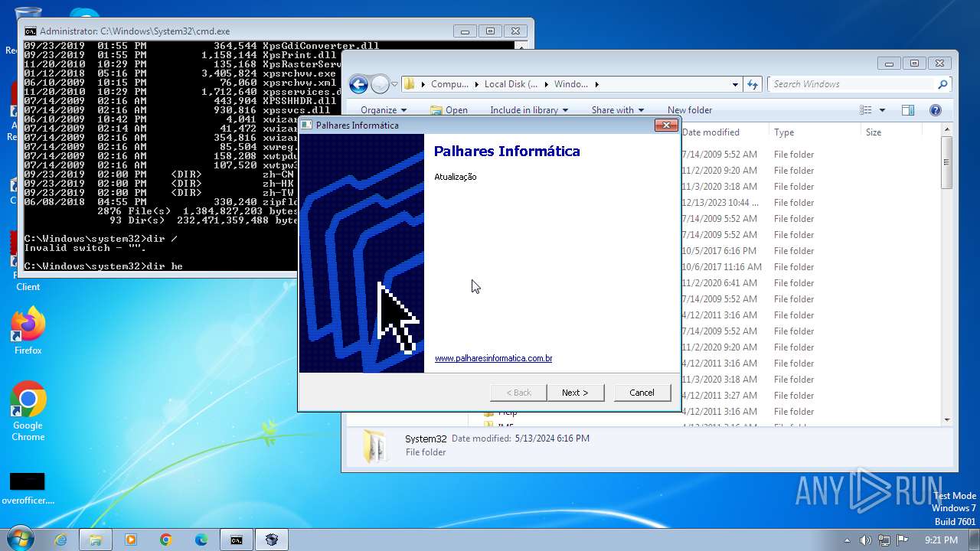The height and width of the screenshot is (551, 980).
Task: Click New folder in Explorer toolbar
Action: tap(690, 110)
